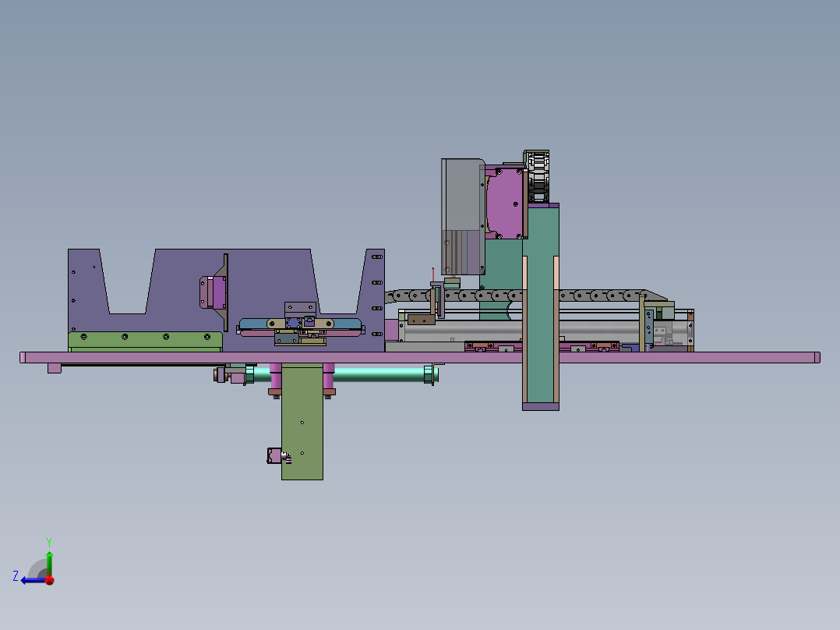Select the green rail block with four screws

pyautogui.click(x=145, y=340)
